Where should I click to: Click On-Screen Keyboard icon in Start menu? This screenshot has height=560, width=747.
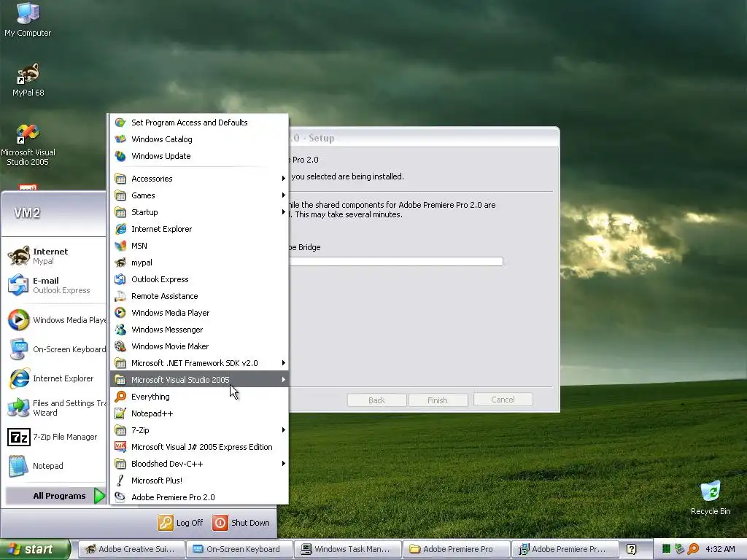coord(18,349)
